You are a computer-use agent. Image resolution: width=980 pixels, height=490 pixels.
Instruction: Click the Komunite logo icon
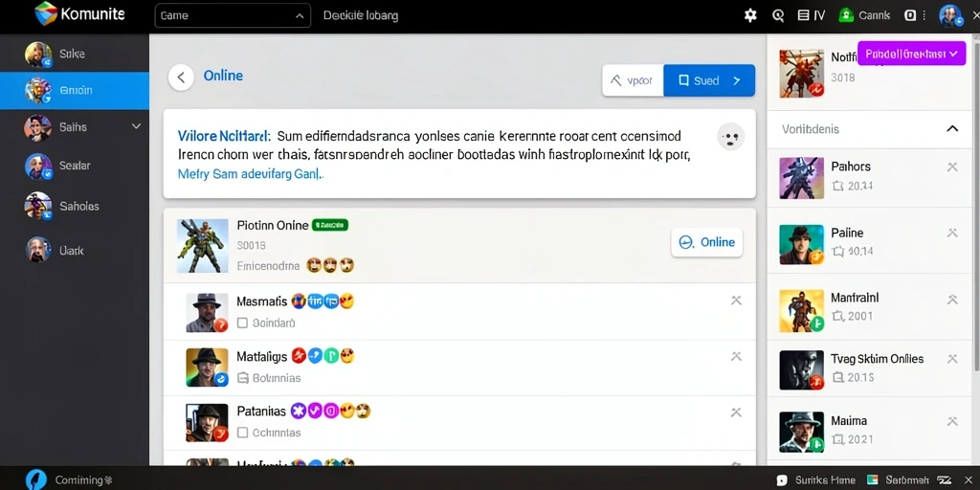[46, 13]
